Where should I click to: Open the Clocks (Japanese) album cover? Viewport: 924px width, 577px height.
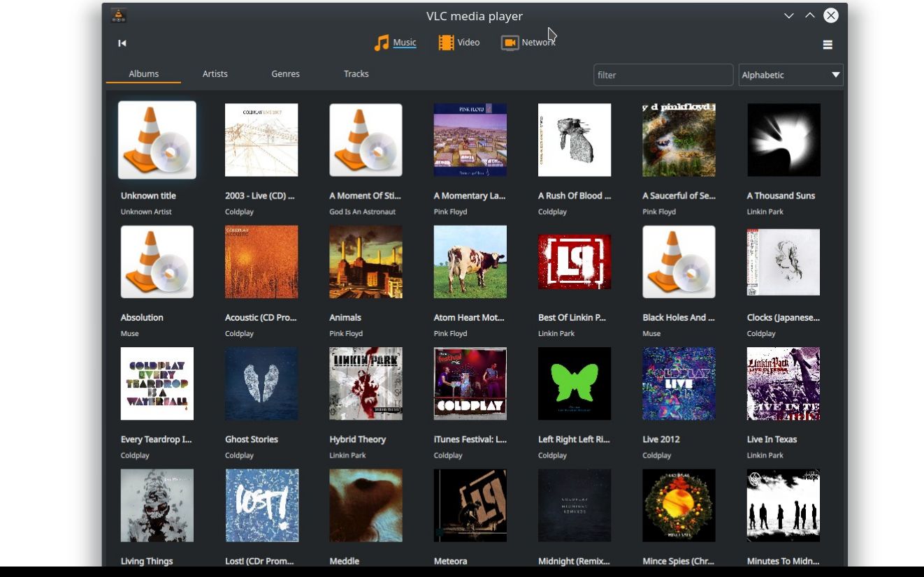(x=784, y=262)
